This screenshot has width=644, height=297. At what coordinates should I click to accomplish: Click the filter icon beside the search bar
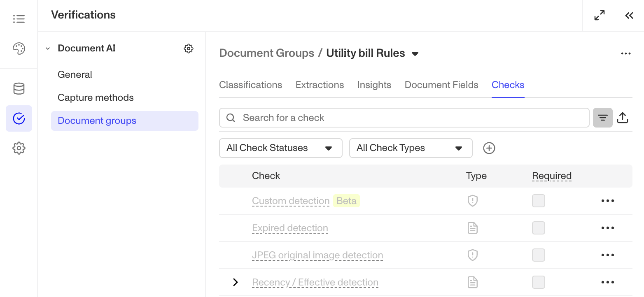tap(603, 117)
